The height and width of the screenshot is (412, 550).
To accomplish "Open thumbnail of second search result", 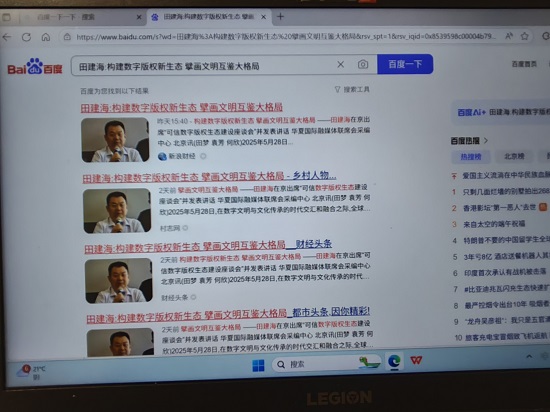I will 117,211.
